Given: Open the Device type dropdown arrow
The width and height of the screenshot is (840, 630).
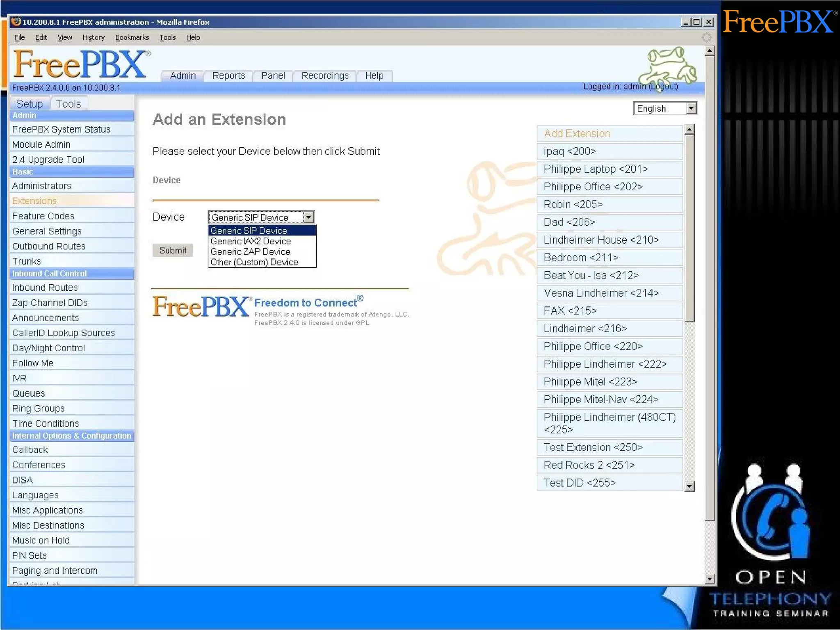Looking at the screenshot, I should pos(308,217).
